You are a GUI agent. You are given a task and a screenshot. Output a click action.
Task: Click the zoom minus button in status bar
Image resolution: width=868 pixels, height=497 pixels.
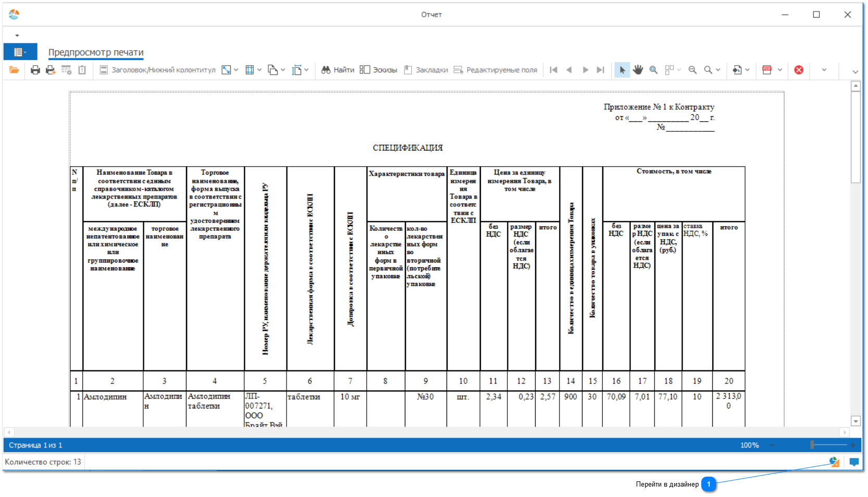click(x=772, y=445)
